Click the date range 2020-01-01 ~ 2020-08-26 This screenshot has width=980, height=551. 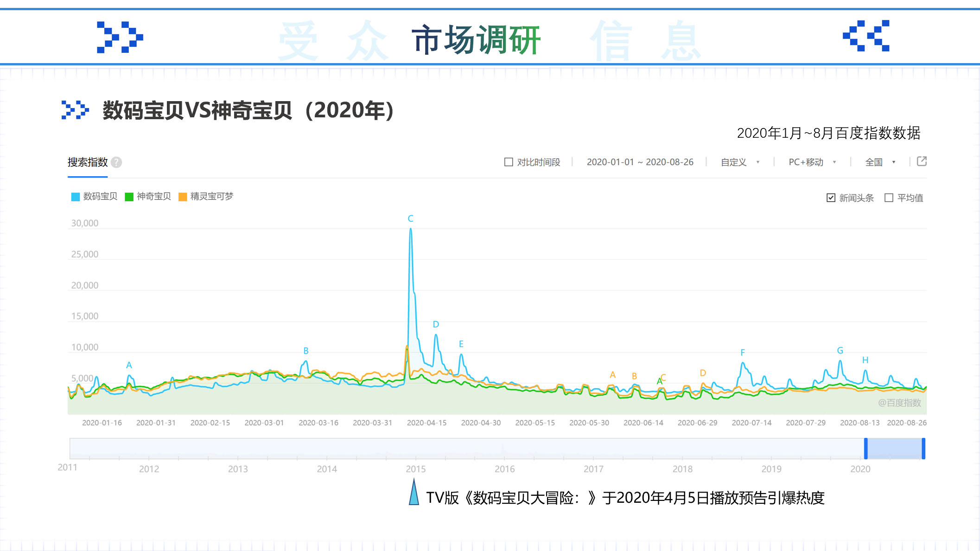pyautogui.click(x=640, y=162)
